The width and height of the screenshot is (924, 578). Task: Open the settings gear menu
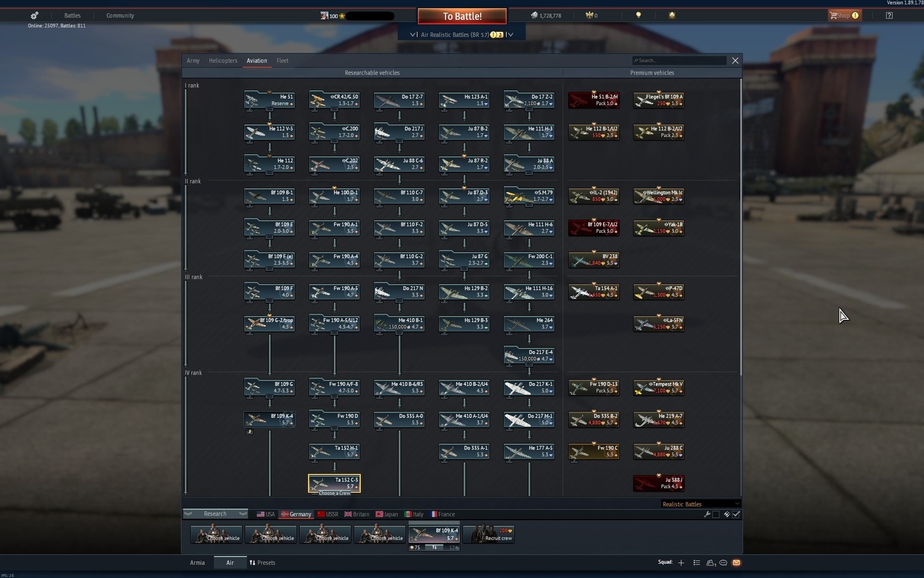pos(34,15)
